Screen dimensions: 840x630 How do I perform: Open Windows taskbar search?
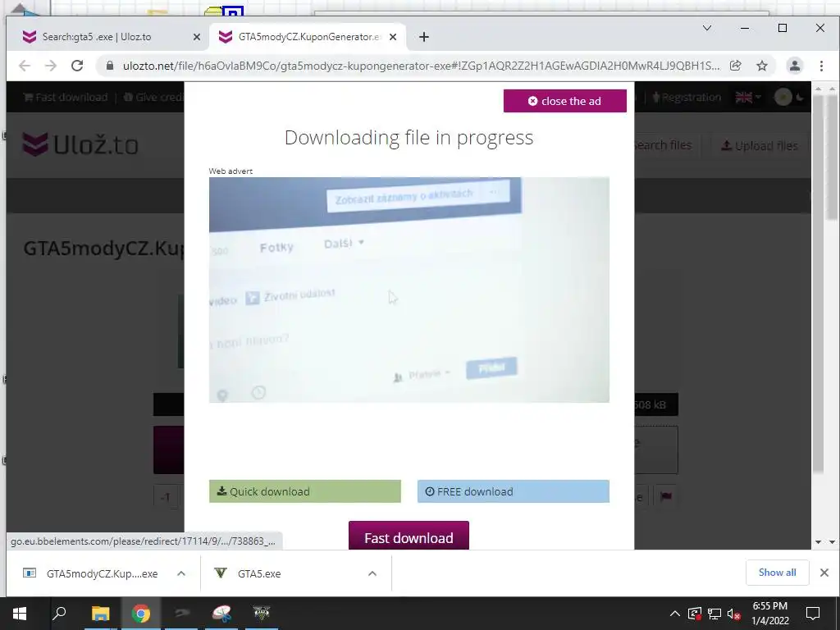click(59, 613)
